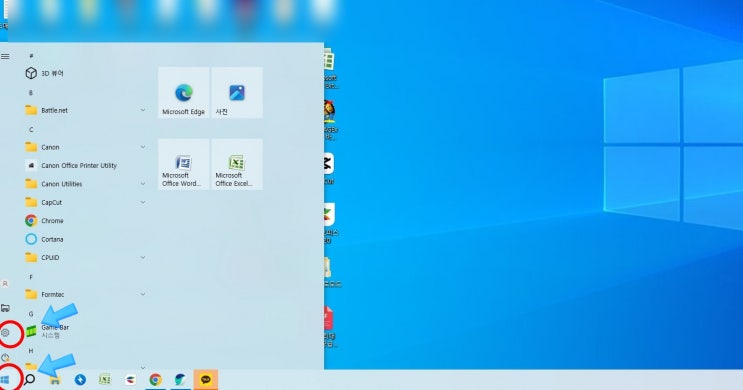Open the Microsoft Office Excel tile

point(237,164)
